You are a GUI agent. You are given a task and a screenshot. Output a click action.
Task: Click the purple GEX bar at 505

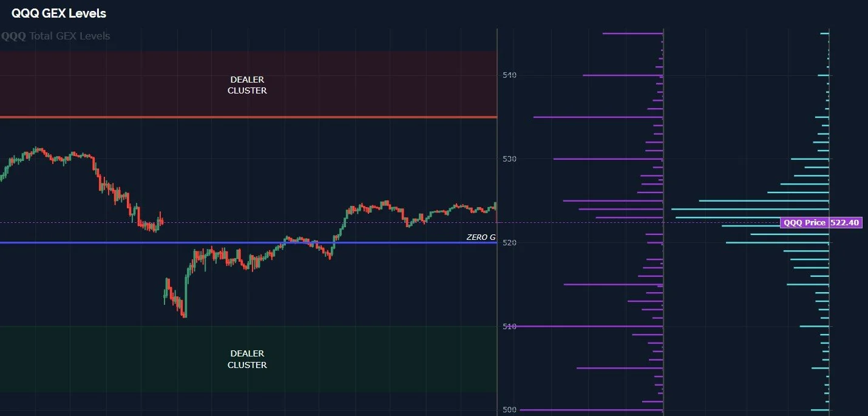coord(620,368)
